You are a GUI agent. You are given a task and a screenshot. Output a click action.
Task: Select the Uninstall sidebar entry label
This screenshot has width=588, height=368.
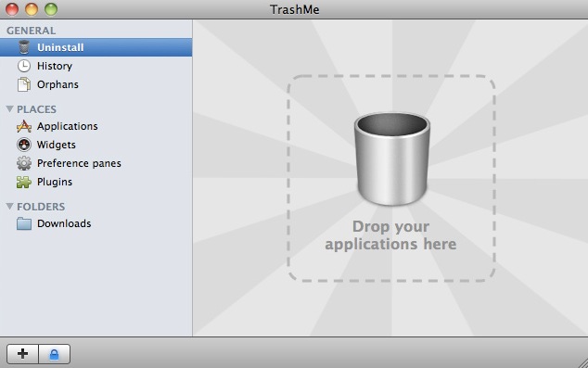(x=60, y=47)
